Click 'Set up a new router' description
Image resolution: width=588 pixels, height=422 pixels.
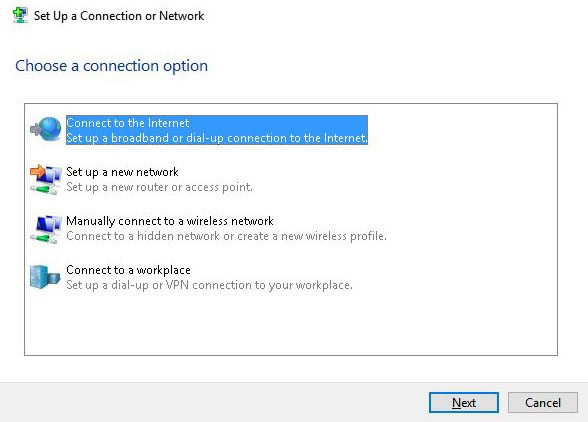[x=159, y=187]
